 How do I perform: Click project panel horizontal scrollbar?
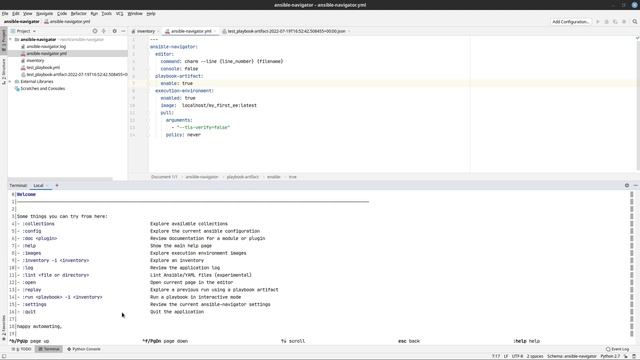60,179
